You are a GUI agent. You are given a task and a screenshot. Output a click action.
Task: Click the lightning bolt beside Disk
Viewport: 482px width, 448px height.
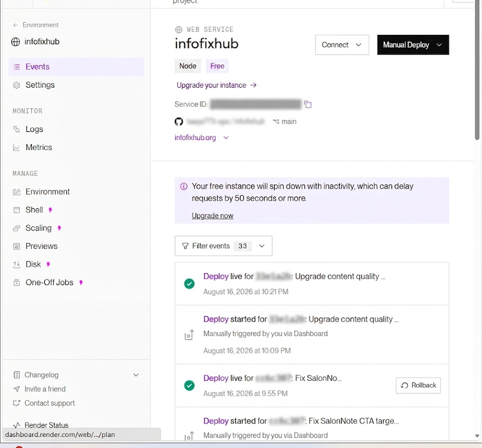[48, 264]
